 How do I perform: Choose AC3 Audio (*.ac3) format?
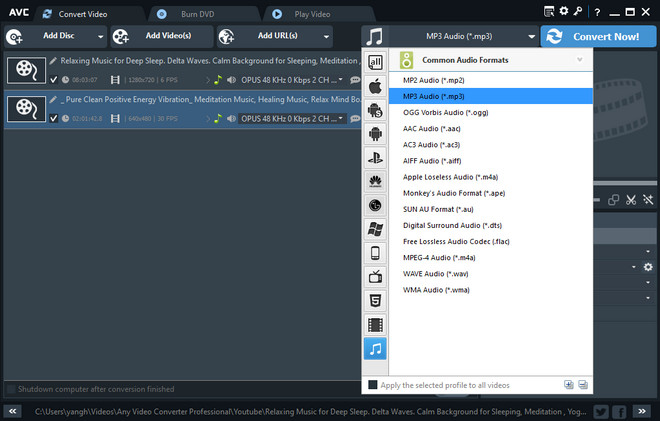tap(490, 144)
